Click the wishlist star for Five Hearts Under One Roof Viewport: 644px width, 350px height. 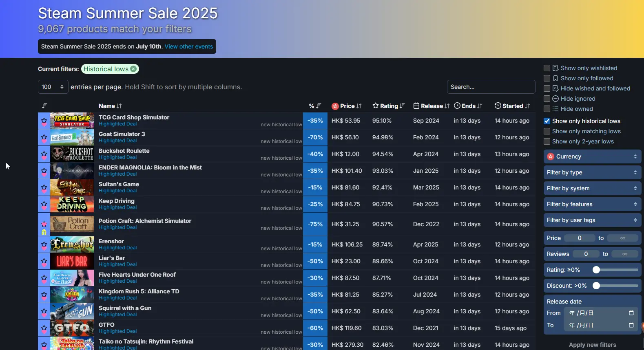[44, 278]
